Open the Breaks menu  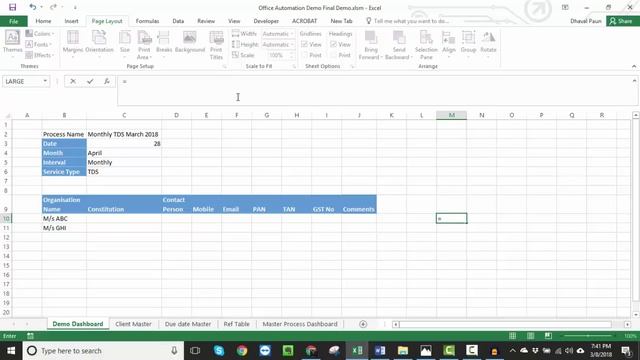164,44
